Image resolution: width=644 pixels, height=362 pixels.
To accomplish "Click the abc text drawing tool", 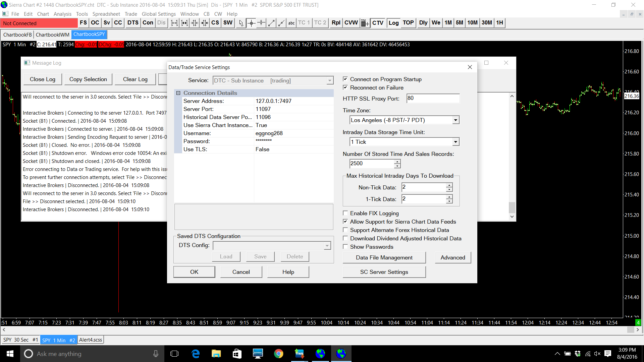I will (291, 23).
